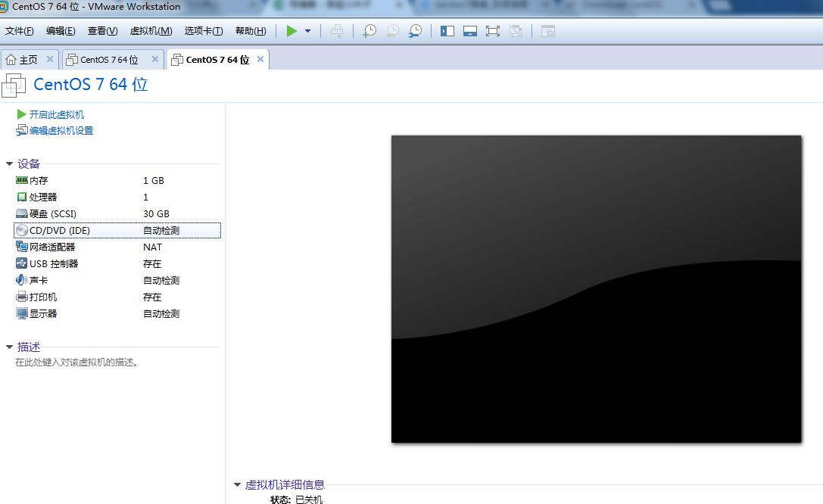Screen dimensions: 823x504
Task: Click 编辑虚拟机设置 link
Action: [x=61, y=131]
